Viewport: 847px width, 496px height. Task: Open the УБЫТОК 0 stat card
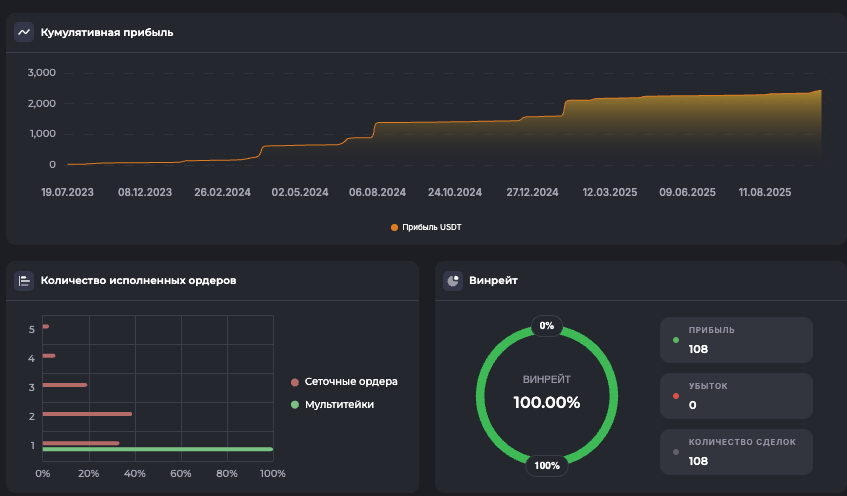click(736, 395)
